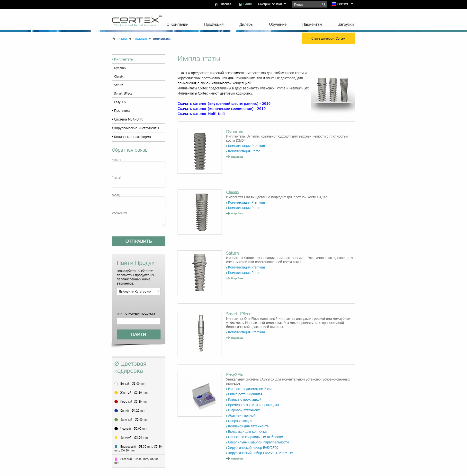Click the black hexagon Ø6.00 icon
Viewport: 467px width, 476px height.
(x=116, y=429)
